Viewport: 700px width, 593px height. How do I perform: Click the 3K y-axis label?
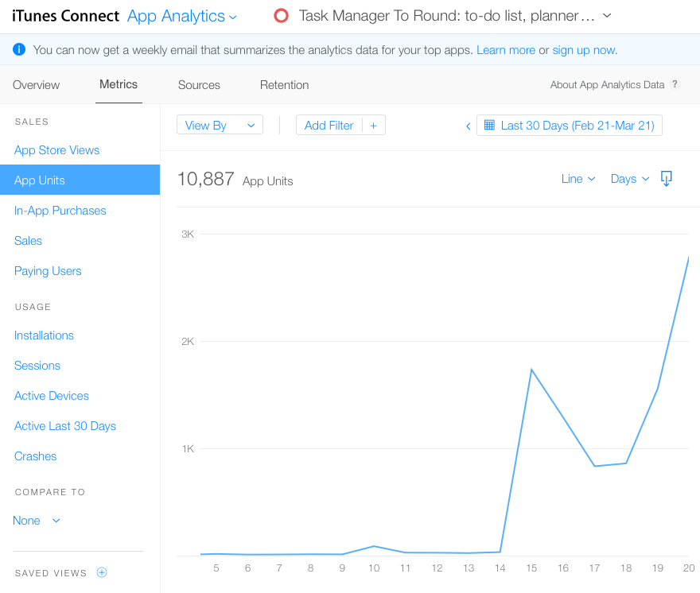188,234
